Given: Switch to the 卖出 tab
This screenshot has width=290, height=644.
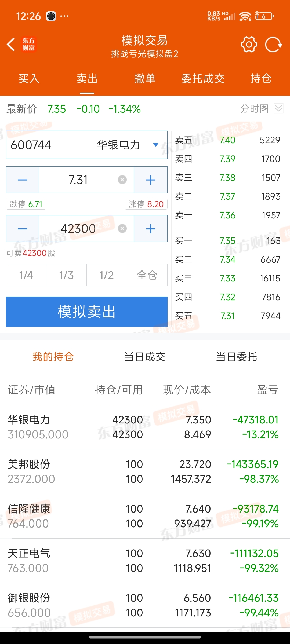Looking at the screenshot, I should [87, 79].
